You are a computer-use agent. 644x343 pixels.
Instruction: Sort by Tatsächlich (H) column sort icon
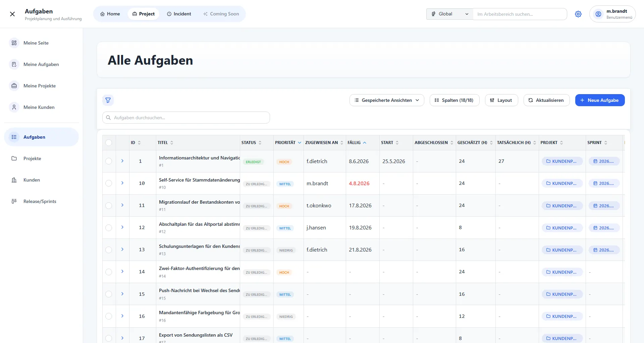(535, 143)
